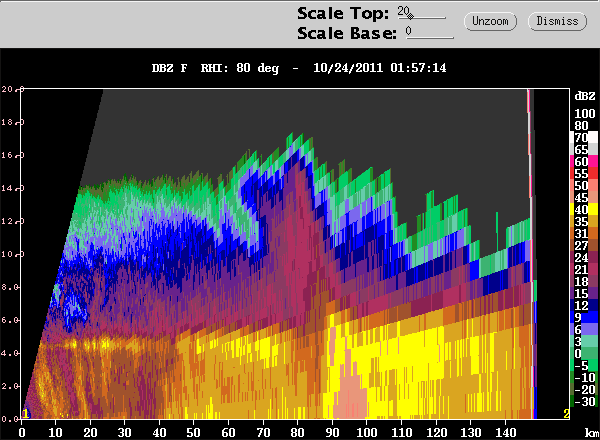Image resolution: width=600 pixels, height=440 pixels.
Task: Click the magenta 60 dBZ legend swatch
Action: [580, 161]
